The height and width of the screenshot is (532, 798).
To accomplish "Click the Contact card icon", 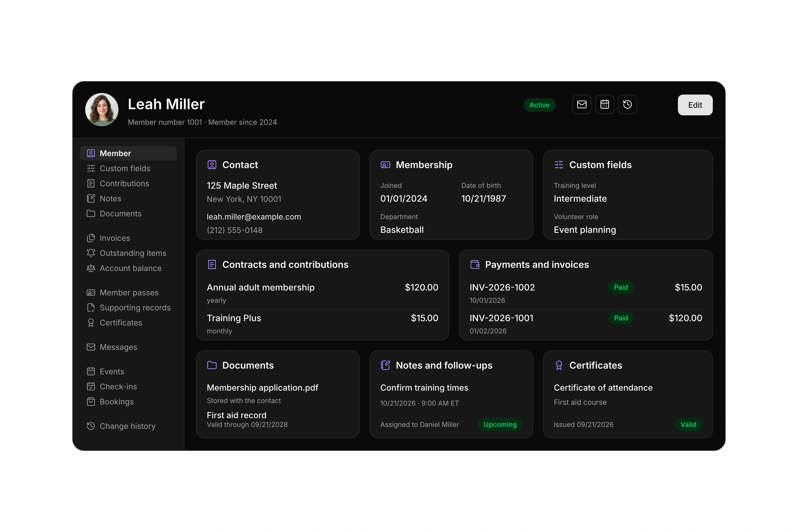I will coord(212,165).
